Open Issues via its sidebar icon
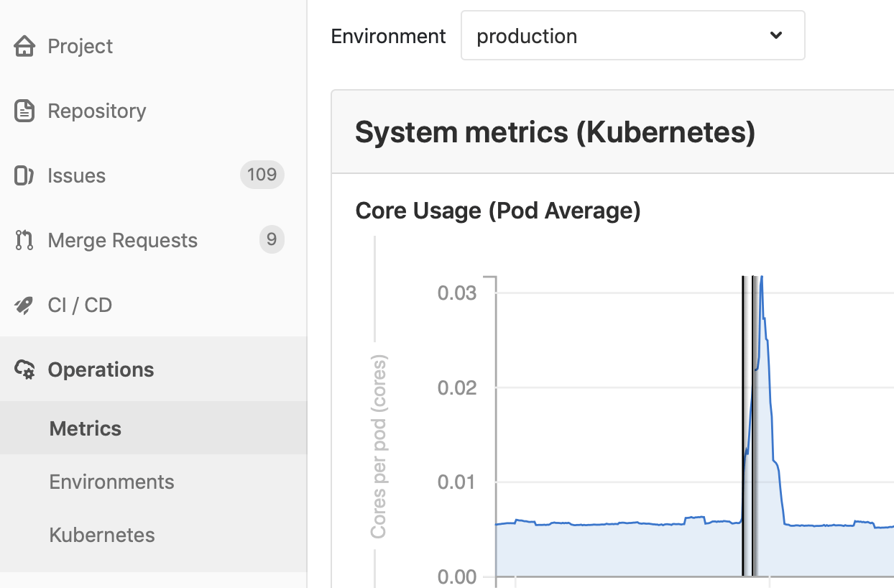Viewport: 894px width, 588px height. point(24,175)
